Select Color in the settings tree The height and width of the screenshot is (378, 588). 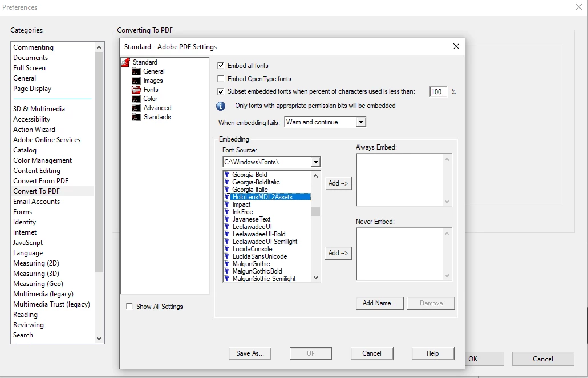pos(151,99)
